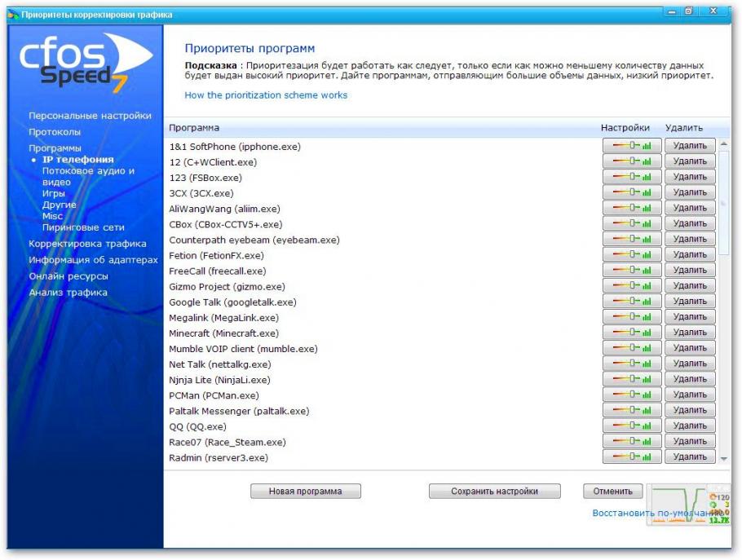The width and height of the screenshot is (742, 560).
Task: Open priority settings for AliWangWang
Action: tap(632, 208)
